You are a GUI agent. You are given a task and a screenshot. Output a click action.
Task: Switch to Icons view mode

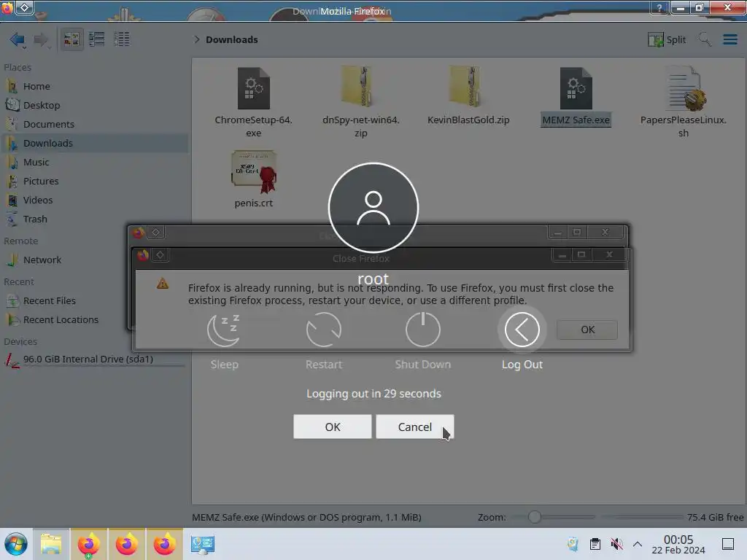pos(71,39)
